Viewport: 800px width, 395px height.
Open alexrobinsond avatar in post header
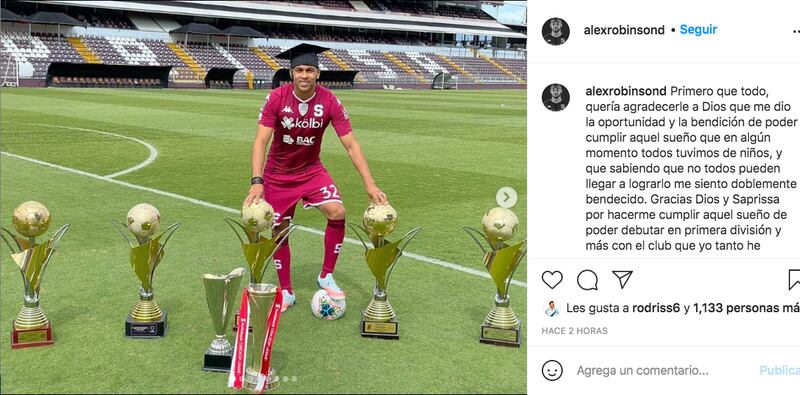point(556,31)
